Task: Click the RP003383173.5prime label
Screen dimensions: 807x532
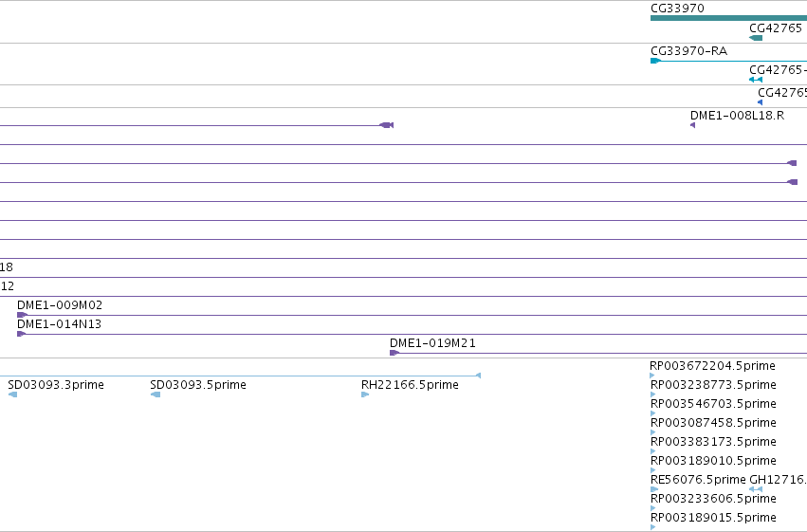Action: (x=713, y=442)
